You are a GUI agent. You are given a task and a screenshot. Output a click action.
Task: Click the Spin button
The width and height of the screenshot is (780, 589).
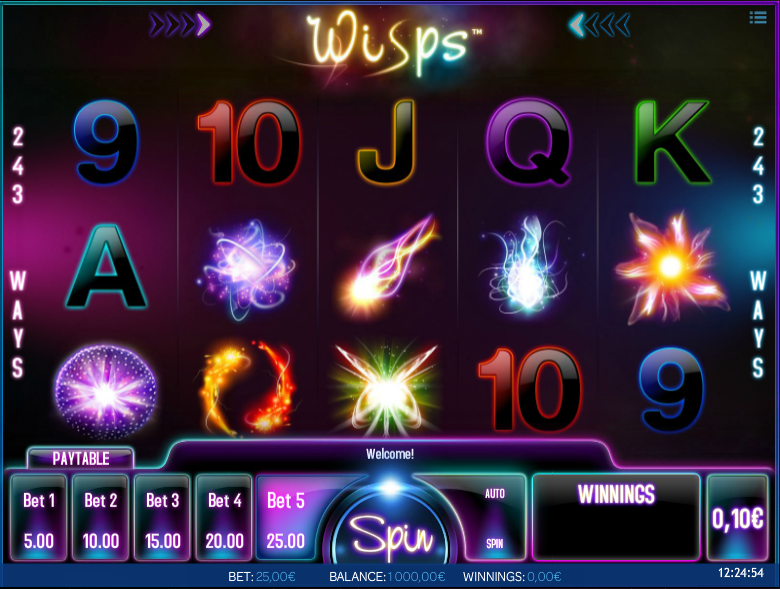pyautogui.click(x=390, y=533)
